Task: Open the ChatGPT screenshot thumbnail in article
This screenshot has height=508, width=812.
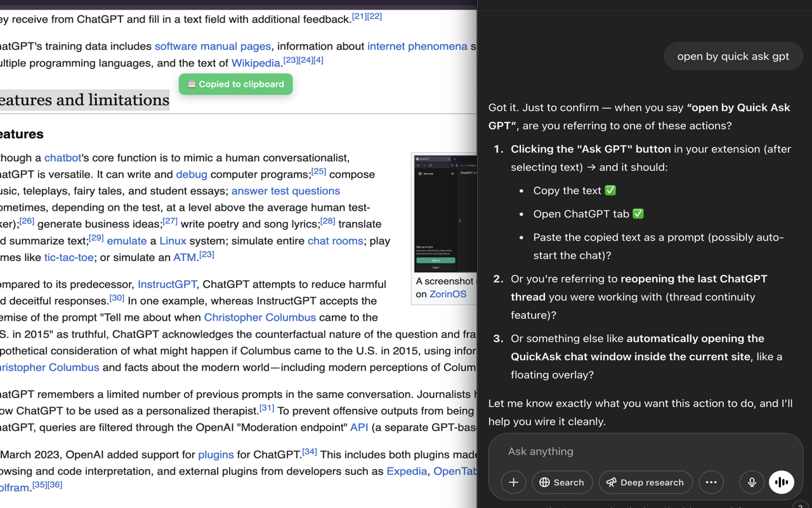Action: 444,213
